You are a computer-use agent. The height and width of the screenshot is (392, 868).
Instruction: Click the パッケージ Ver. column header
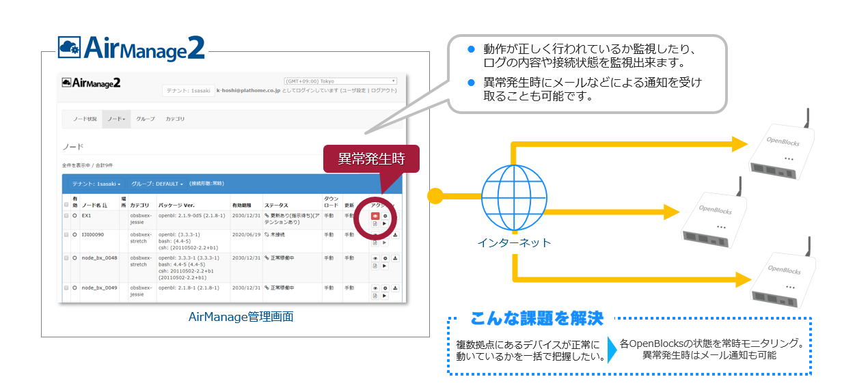pos(177,205)
